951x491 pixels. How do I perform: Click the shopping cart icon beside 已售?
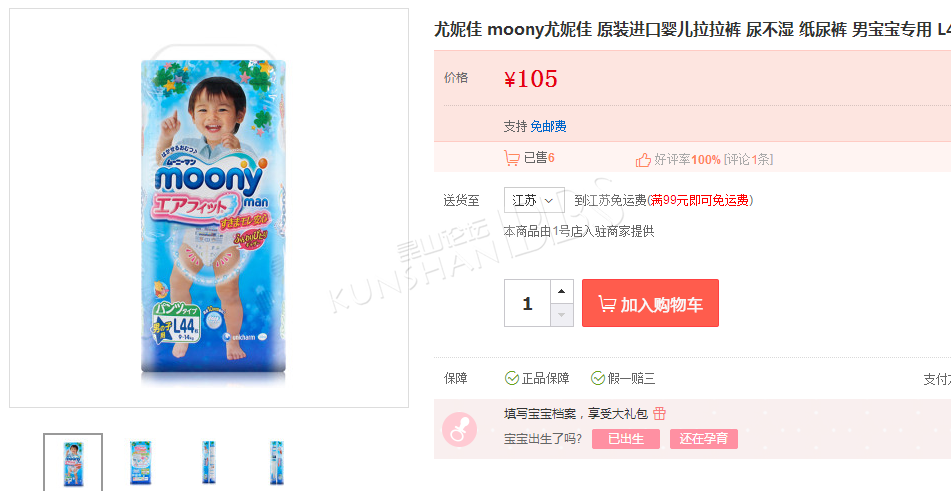pos(511,158)
